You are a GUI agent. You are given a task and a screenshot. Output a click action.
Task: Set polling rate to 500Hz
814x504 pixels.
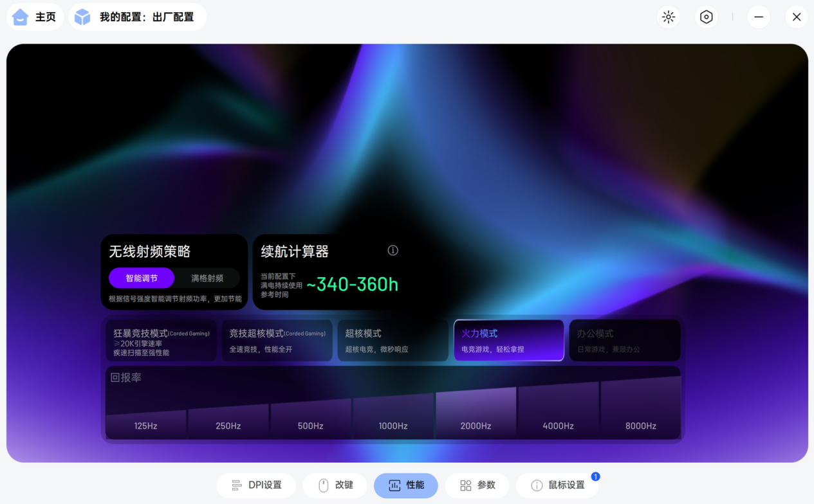tap(311, 419)
